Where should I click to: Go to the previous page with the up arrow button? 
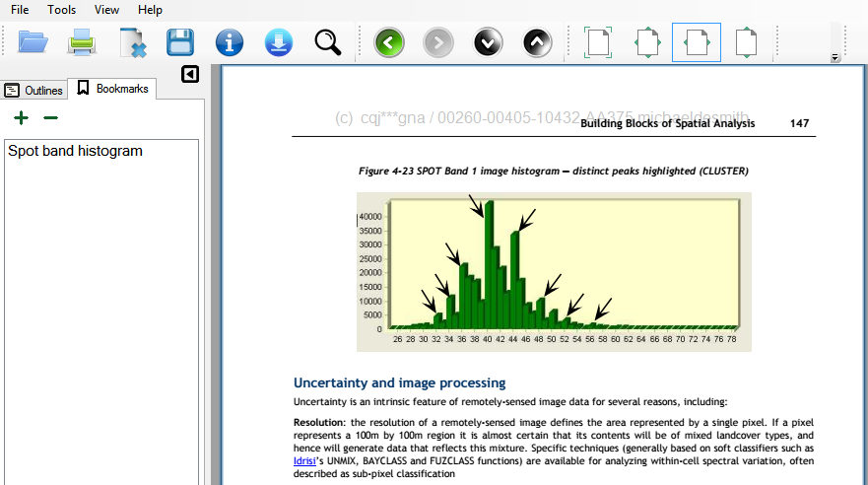[537, 42]
